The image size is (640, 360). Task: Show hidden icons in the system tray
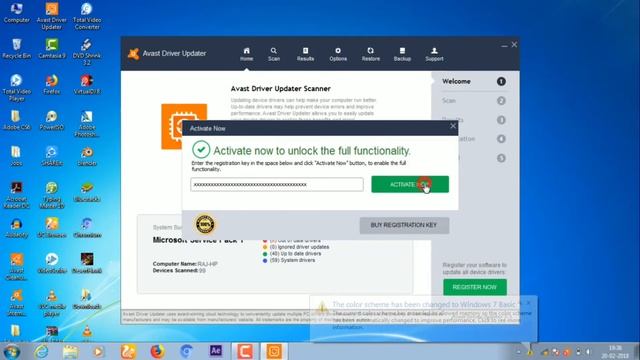(x=519, y=352)
